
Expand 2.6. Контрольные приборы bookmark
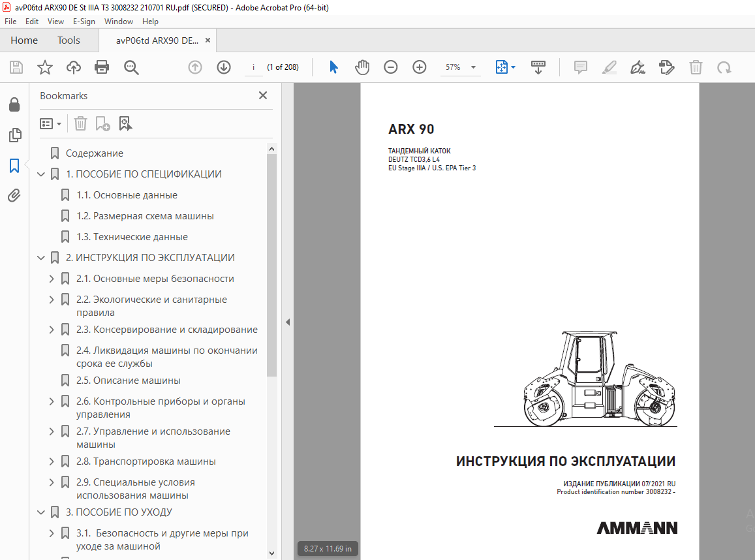[x=52, y=401]
